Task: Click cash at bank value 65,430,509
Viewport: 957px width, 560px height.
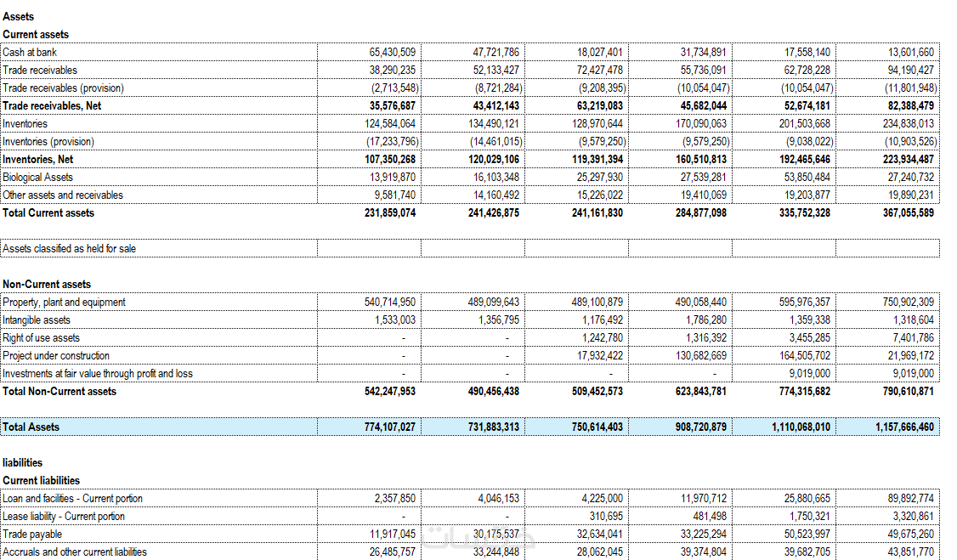Action: (392, 53)
